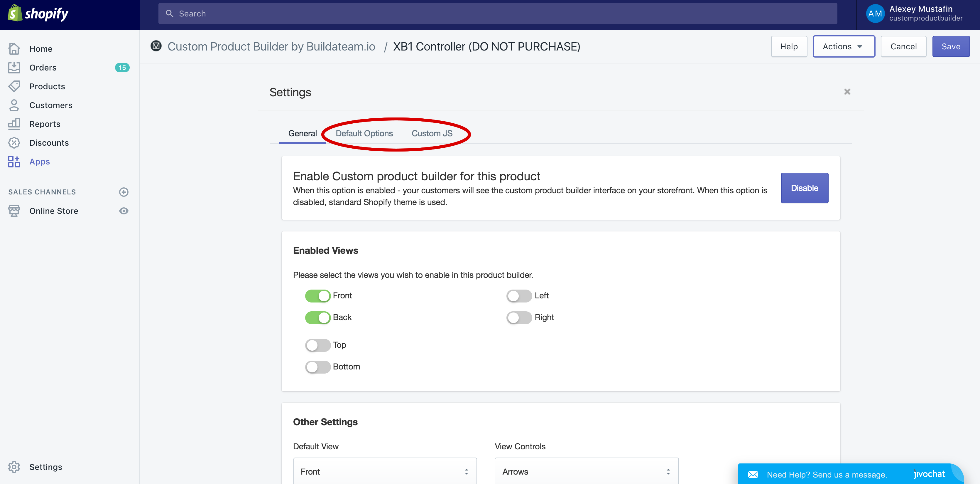Image resolution: width=980 pixels, height=484 pixels.
Task: Open the View Controls Arrows dropdown
Action: click(x=587, y=471)
